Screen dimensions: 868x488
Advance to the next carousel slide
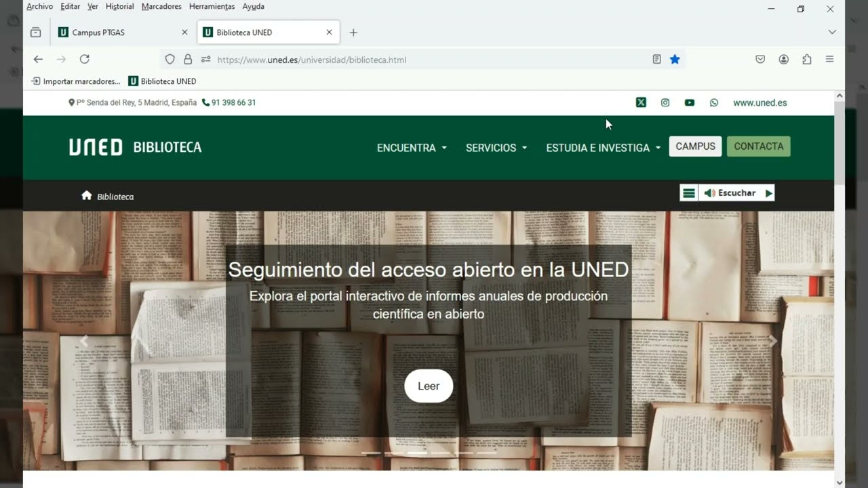coord(772,341)
